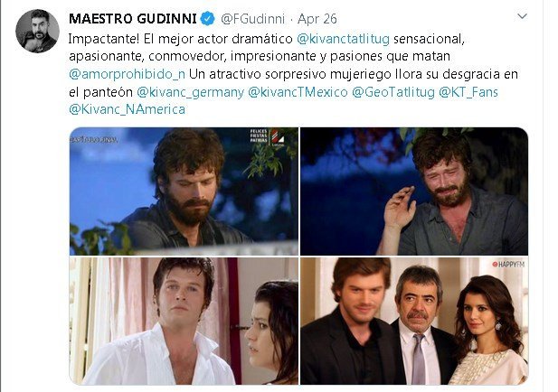Click the MAESTRO GUDINNI profile avatar
The image size is (558, 392).
point(37,31)
